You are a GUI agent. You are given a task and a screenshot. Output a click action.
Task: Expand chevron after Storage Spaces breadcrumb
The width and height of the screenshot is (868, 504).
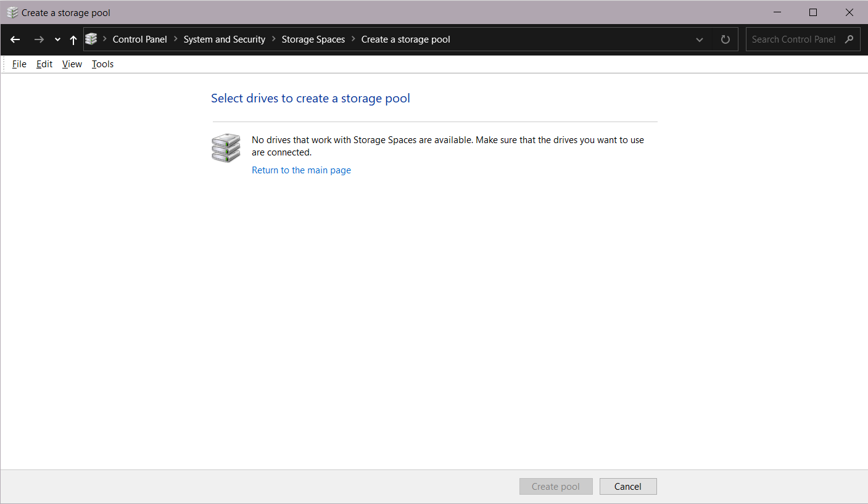[x=353, y=39]
